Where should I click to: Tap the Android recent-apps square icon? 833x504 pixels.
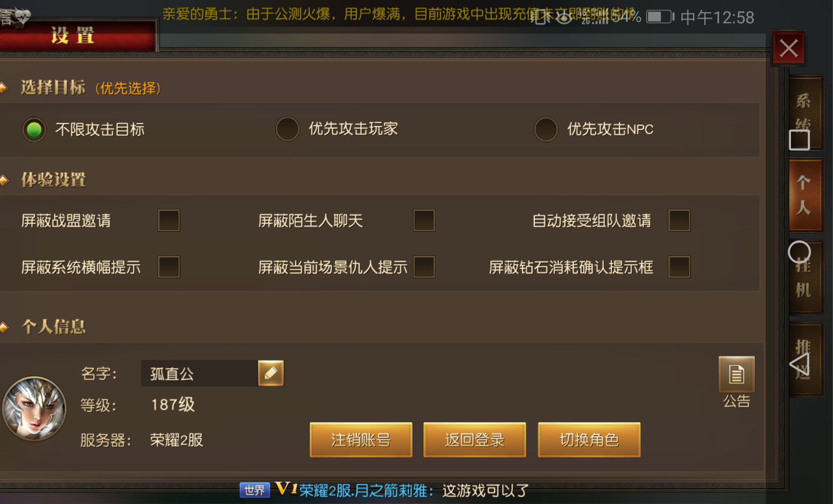coord(799,140)
